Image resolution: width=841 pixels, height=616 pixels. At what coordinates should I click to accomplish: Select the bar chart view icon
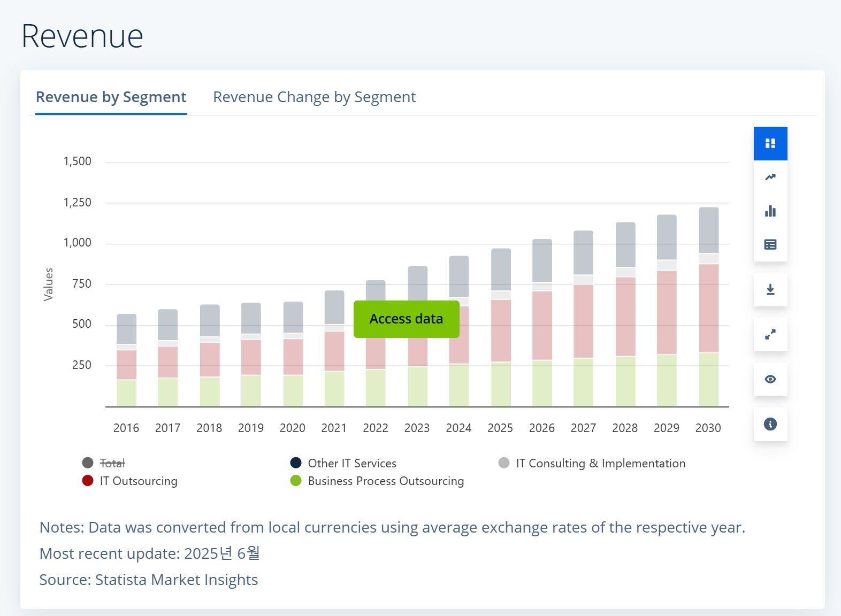click(770, 211)
